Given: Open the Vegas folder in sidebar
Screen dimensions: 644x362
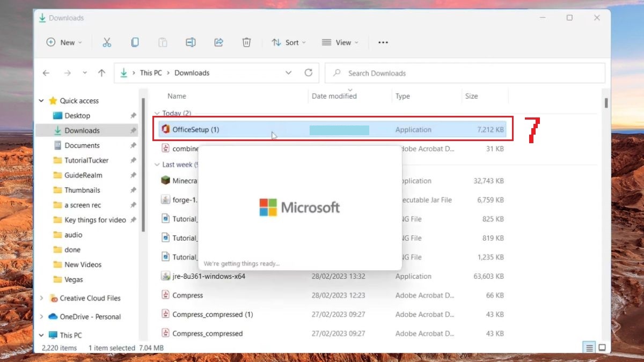Looking at the screenshot, I should [x=74, y=279].
